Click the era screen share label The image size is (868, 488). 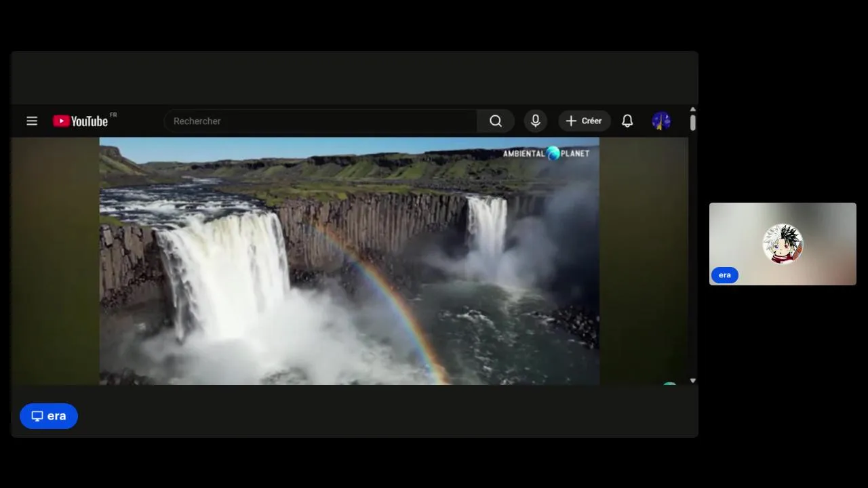tap(49, 416)
